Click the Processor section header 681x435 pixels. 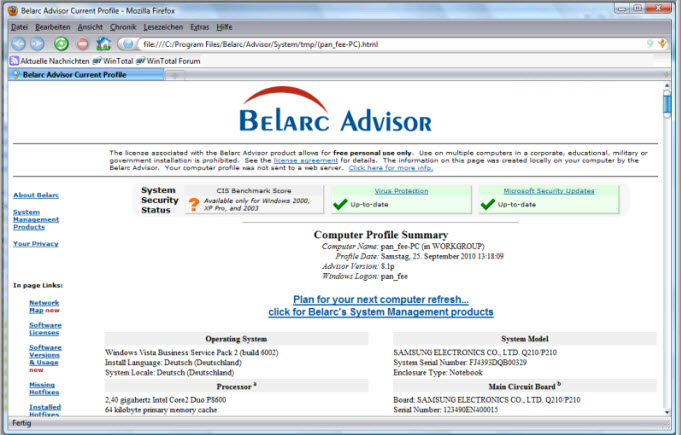[236, 386]
